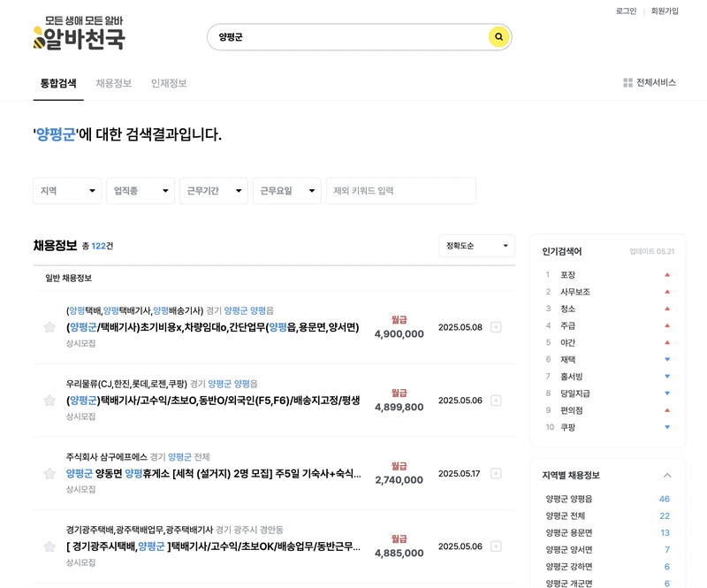Click the 제외 키워드 입력 field
Screen dimensions: 707x588
tap(398, 191)
